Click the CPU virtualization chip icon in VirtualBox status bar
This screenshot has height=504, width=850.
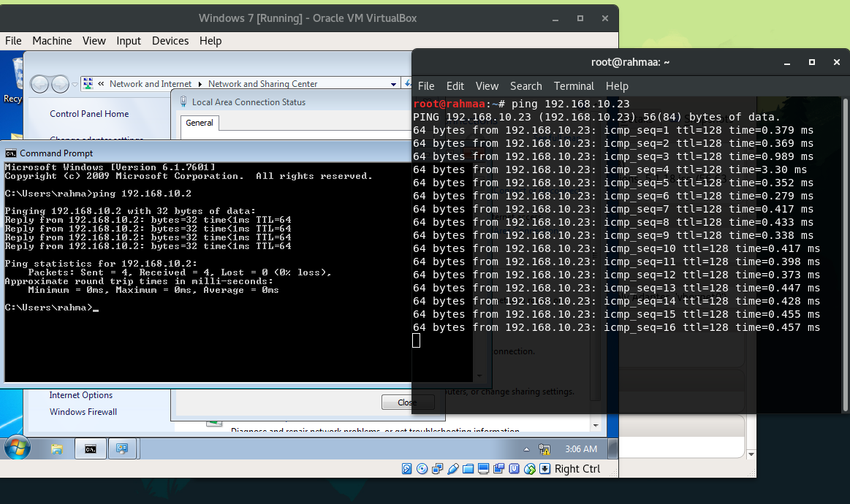514,469
